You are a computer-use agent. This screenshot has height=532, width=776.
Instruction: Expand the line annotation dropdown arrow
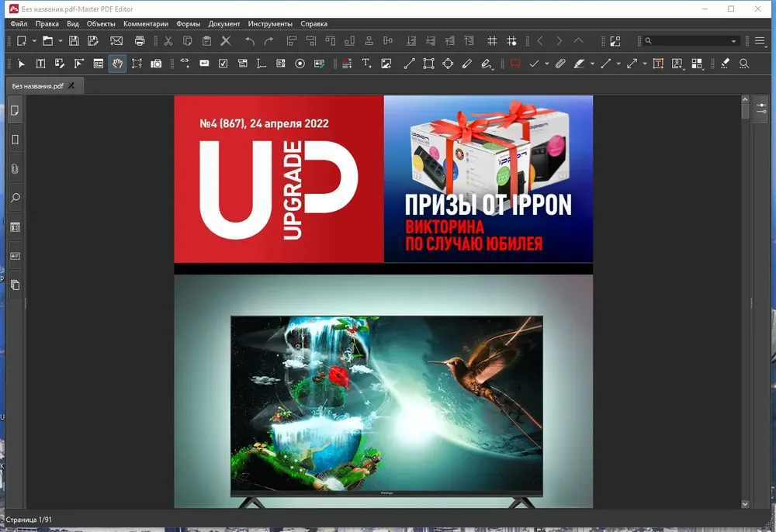click(x=618, y=64)
